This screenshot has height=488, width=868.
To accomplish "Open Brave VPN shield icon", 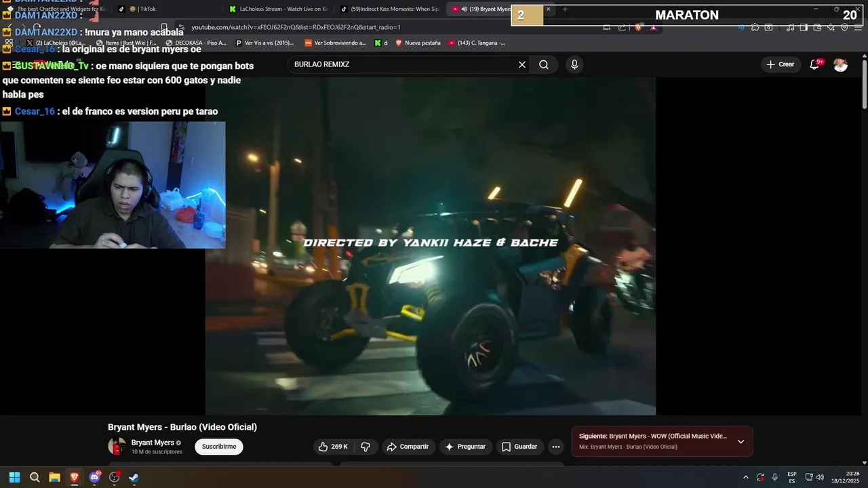I will click(844, 28).
